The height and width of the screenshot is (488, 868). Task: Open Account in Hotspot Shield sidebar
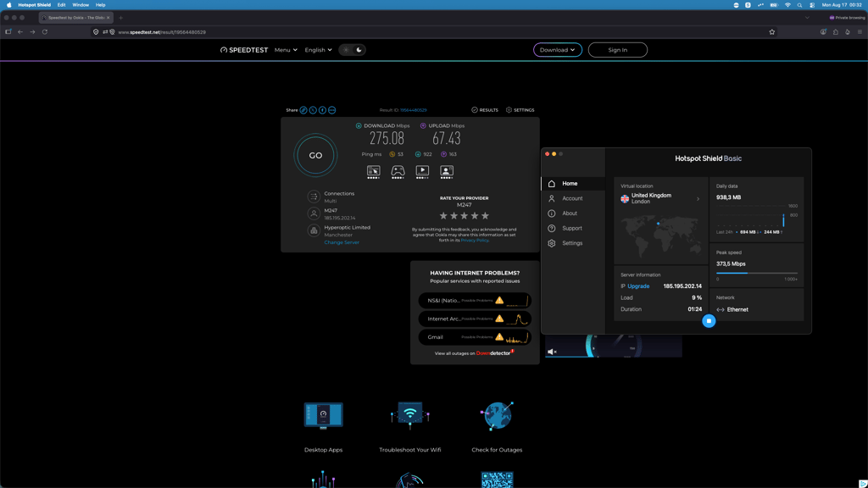pos(573,198)
